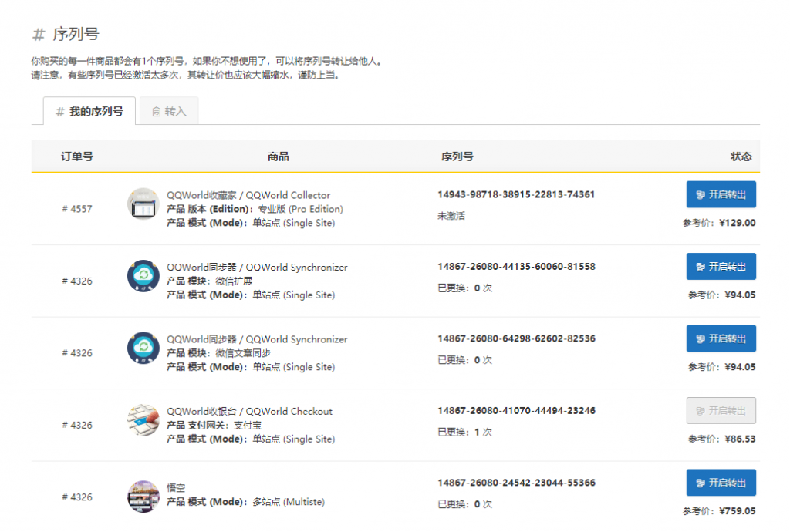The height and width of the screenshot is (532, 790).
Task: Open QQWorld Checkout product title link
Action: (249, 411)
